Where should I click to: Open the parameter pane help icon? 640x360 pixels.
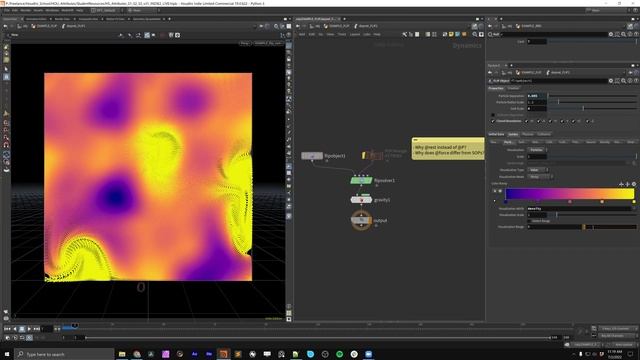point(636,81)
